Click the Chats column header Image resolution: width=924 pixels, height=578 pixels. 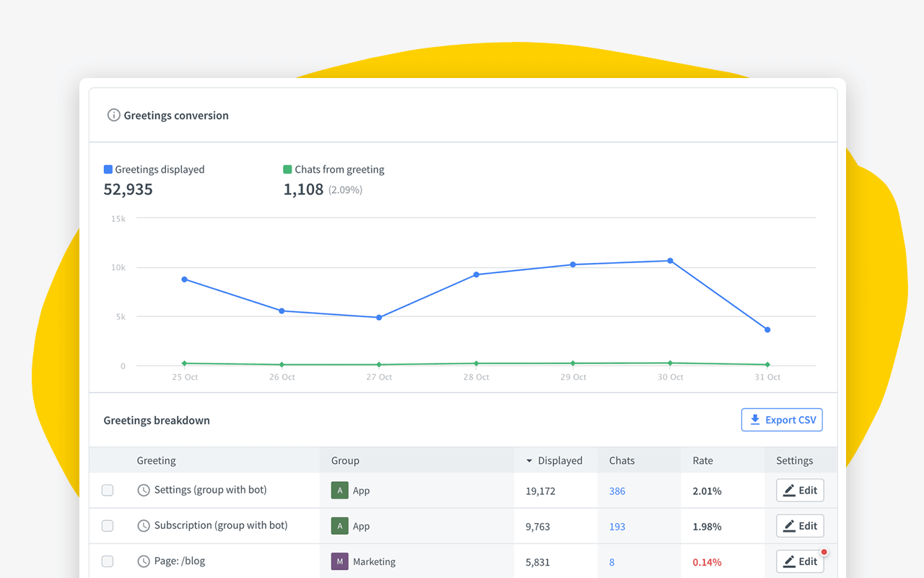pyautogui.click(x=622, y=460)
